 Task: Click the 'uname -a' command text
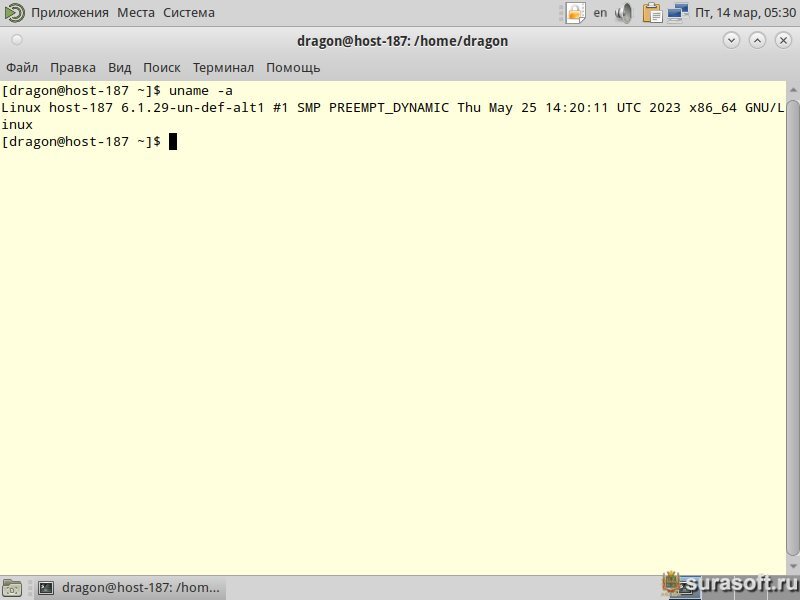tap(201, 91)
